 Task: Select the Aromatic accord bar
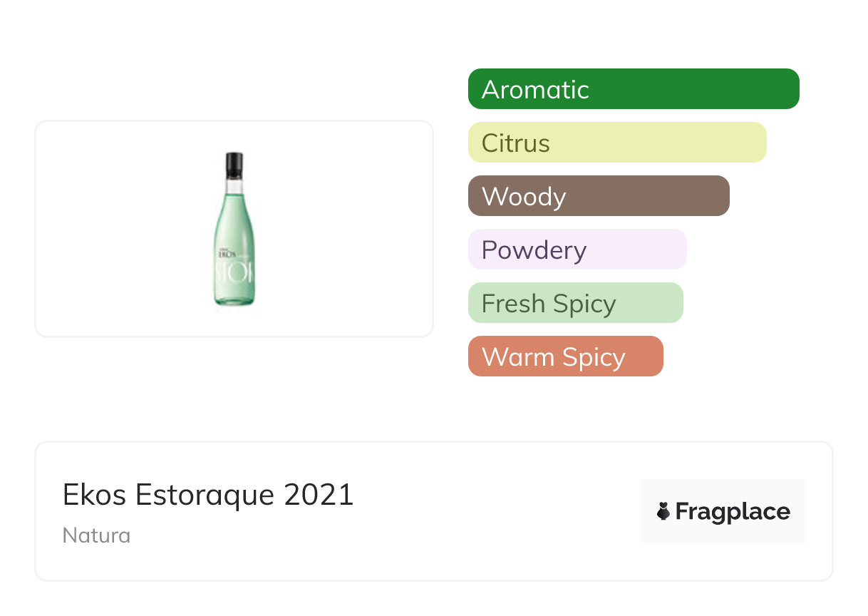633,89
